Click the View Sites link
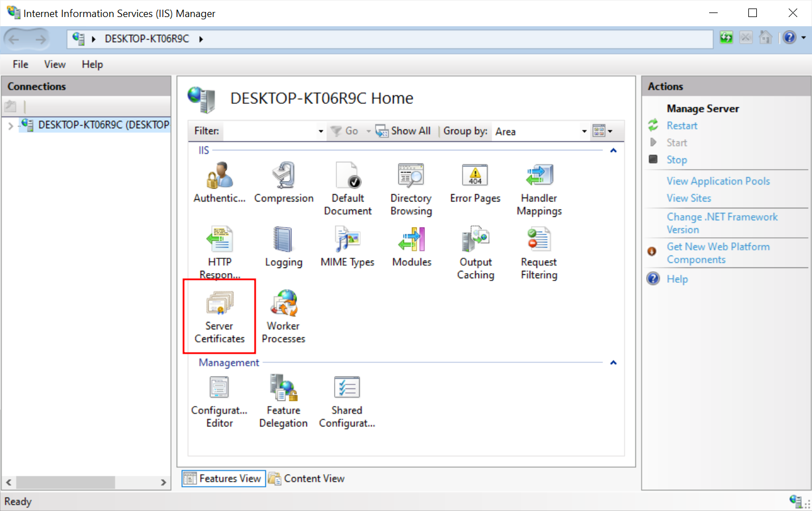This screenshot has height=511, width=812. pos(689,198)
